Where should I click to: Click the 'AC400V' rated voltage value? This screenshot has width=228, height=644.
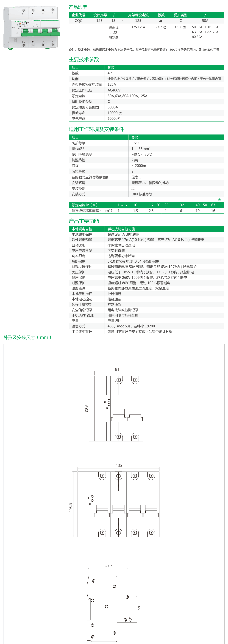click(114, 90)
